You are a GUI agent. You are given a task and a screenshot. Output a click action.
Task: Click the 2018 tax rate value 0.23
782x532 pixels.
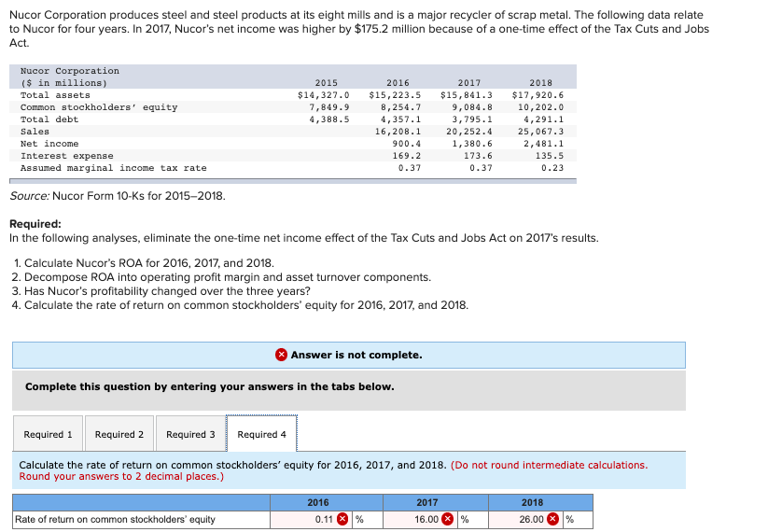(552, 168)
